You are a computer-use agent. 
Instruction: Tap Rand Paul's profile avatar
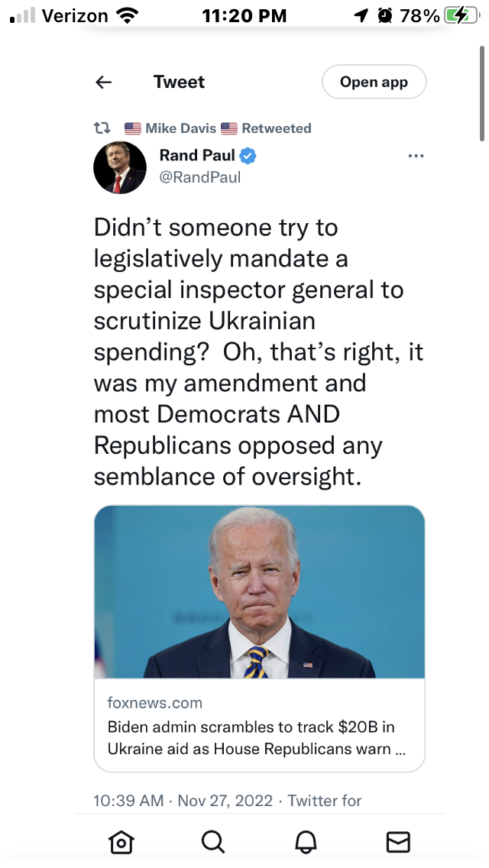coord(120,167)
